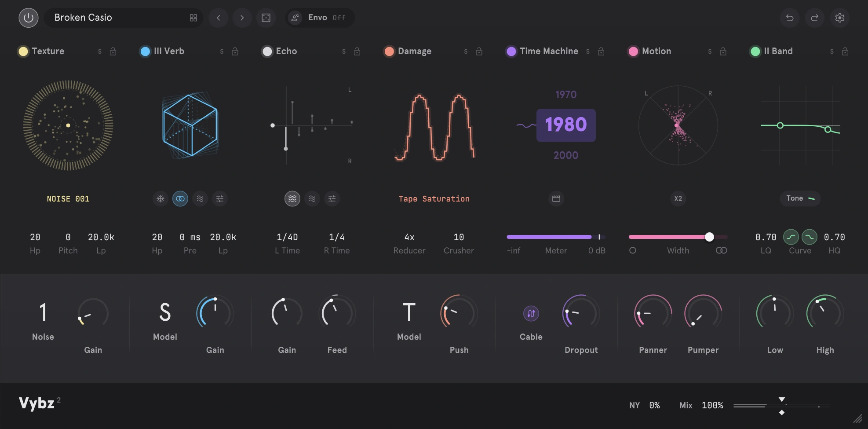Toggle the Motion module dot

click(x=633, y=51)
